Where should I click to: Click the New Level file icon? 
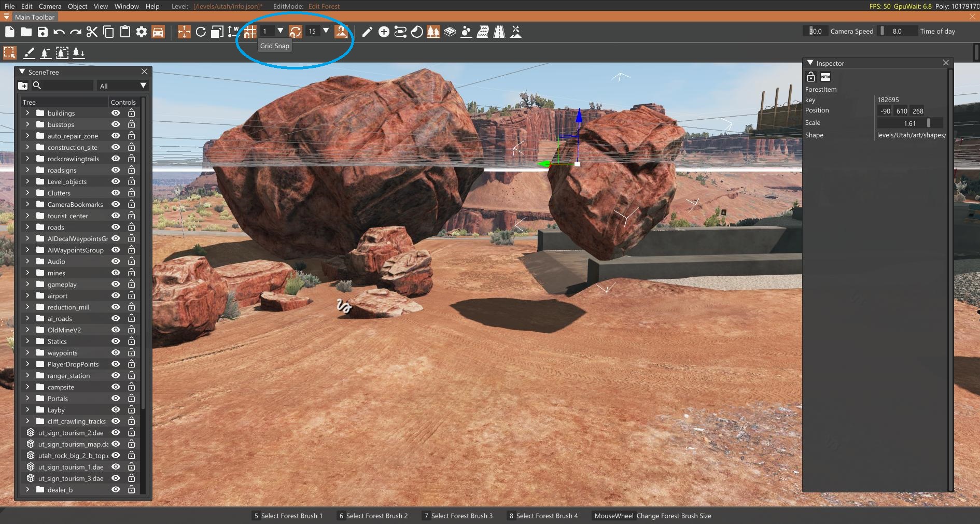tap(9, 32)
